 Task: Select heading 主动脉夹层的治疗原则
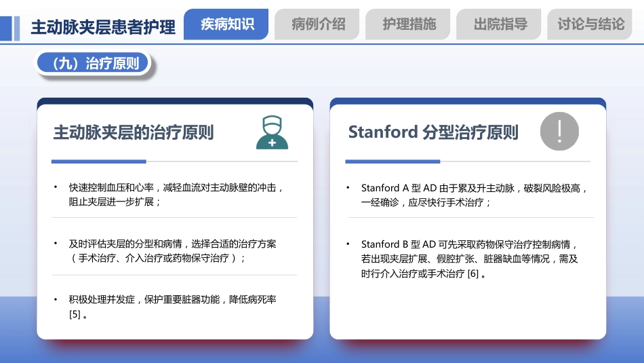(134, 132)
